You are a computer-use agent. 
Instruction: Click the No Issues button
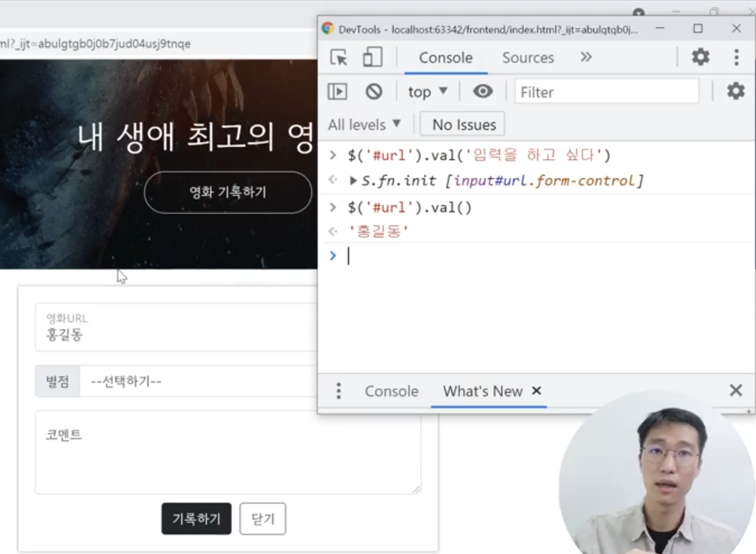(463, 125)
